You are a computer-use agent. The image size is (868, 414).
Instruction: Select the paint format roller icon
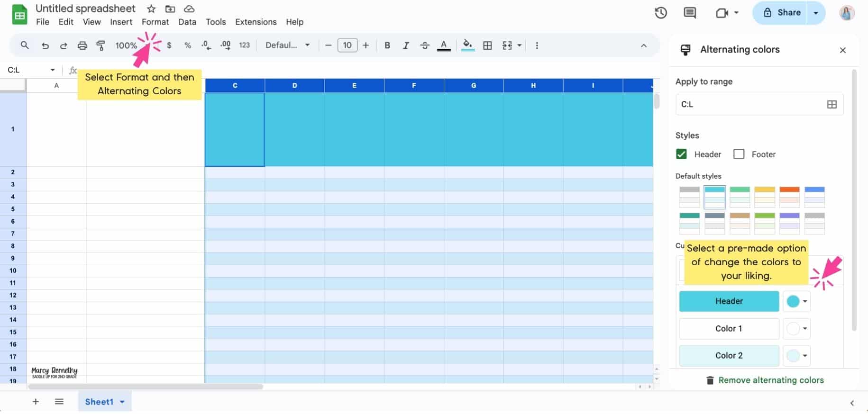[101, 45]
